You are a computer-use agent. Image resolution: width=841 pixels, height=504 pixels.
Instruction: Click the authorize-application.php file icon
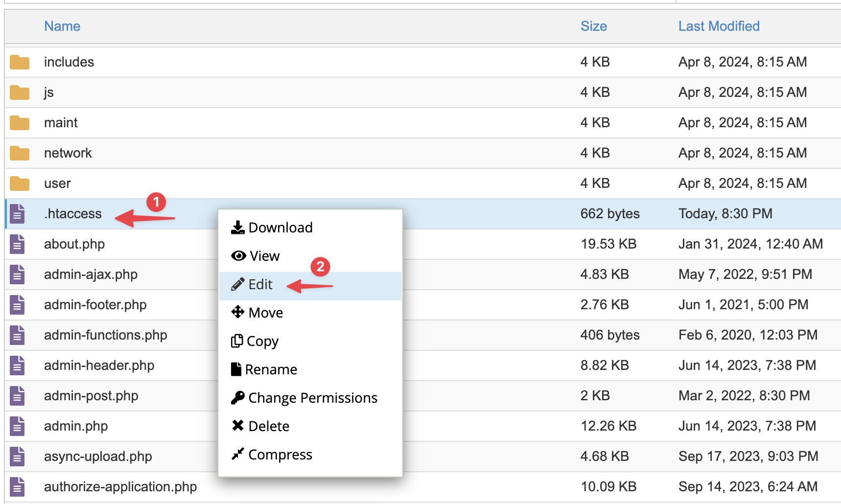pyautogui.click(x=18, y=487)
